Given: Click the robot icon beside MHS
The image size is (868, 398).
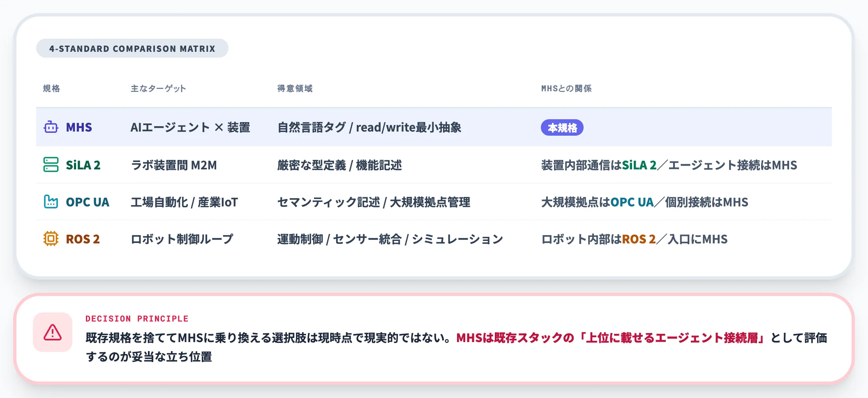Looking at the screenshot, I should pyautogui.click(x=51, y=127).
